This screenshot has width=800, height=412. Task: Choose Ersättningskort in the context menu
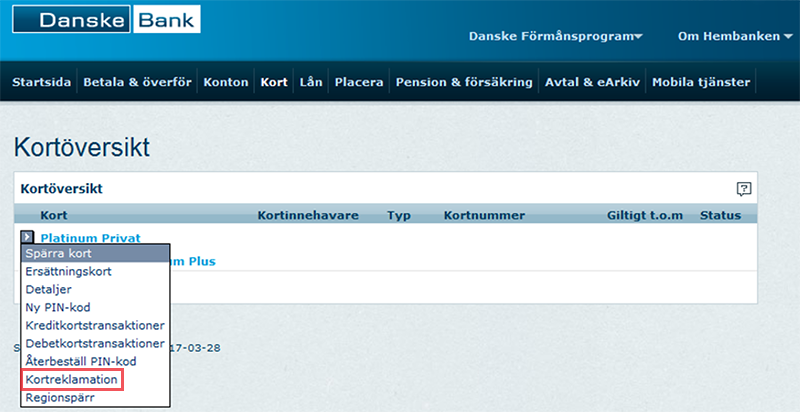pos(95,271)
